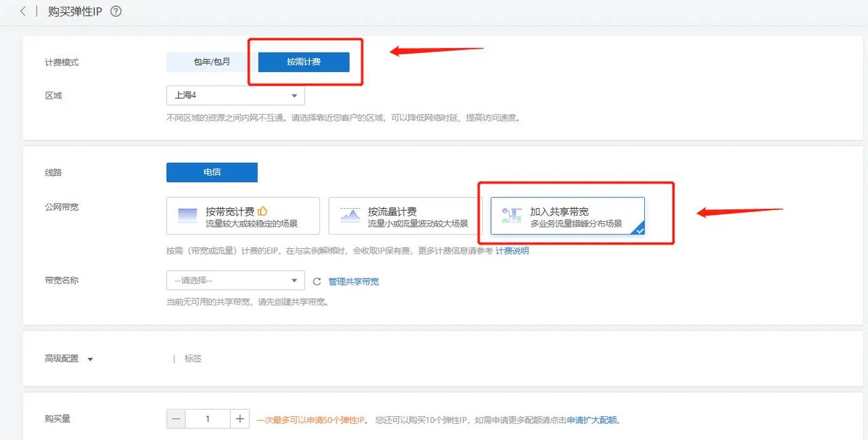Select the 按流量计费 billing option
The height and width of the screenshot is (440, 868).
click(403, 215)
